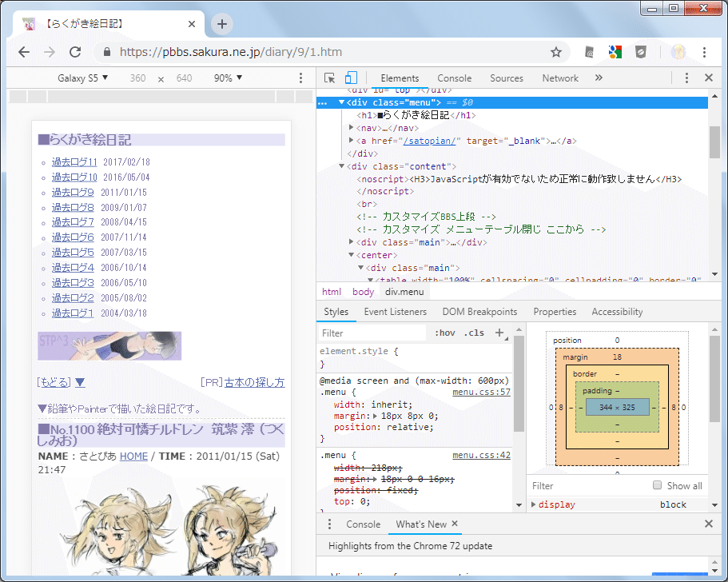This screenshot has width=728, height=582.
Task: Collapse the div class="menu" node
Action: 342,102
